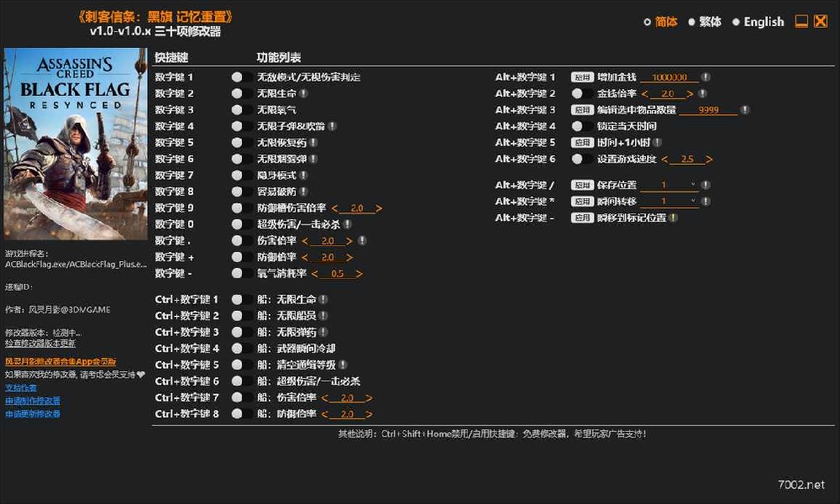
Task: Click 应用 button for 增加金钱
Action: (x=582, y=77)
